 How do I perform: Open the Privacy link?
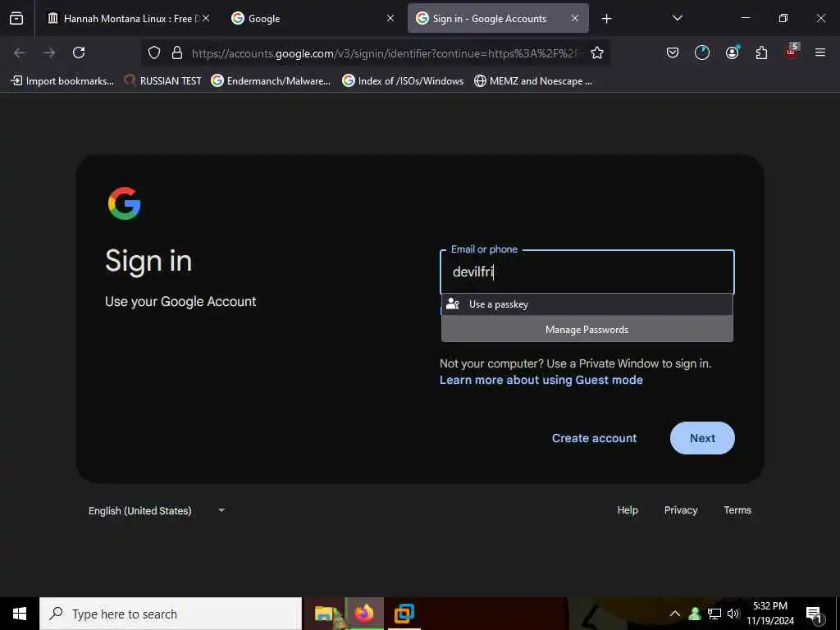click(x=681, y=510)
